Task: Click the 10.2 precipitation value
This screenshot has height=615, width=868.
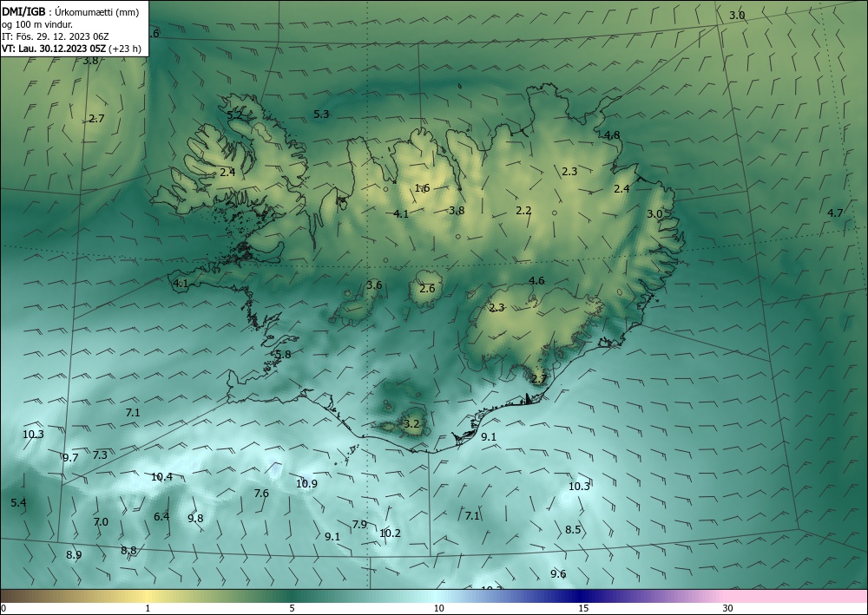Action: tap(391, 533)
